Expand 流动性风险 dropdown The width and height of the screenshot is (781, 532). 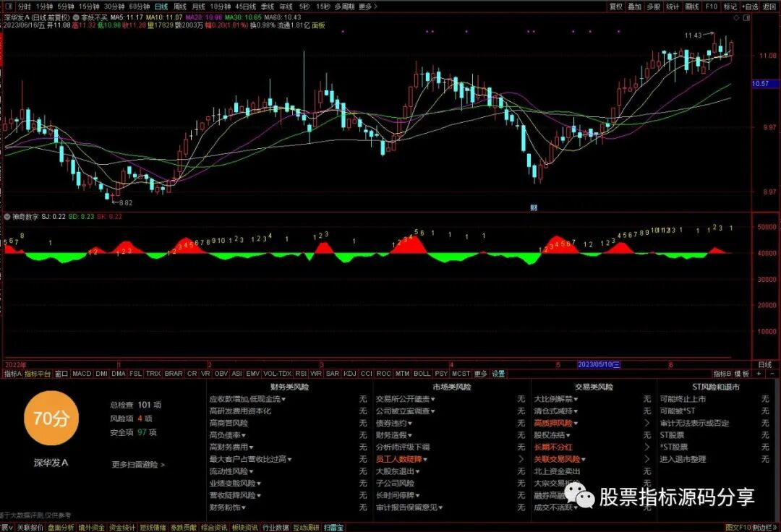pos(251,471)
